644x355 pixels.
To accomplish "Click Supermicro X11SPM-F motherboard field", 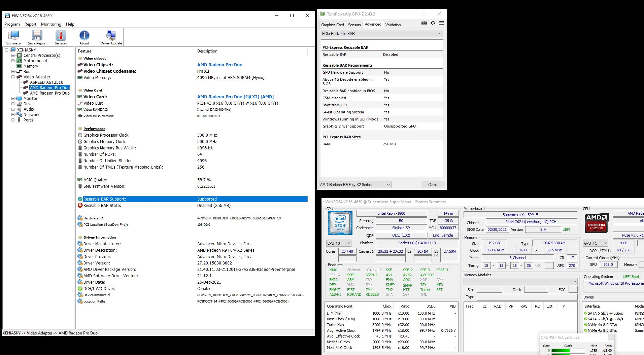I will coord(520,215).
